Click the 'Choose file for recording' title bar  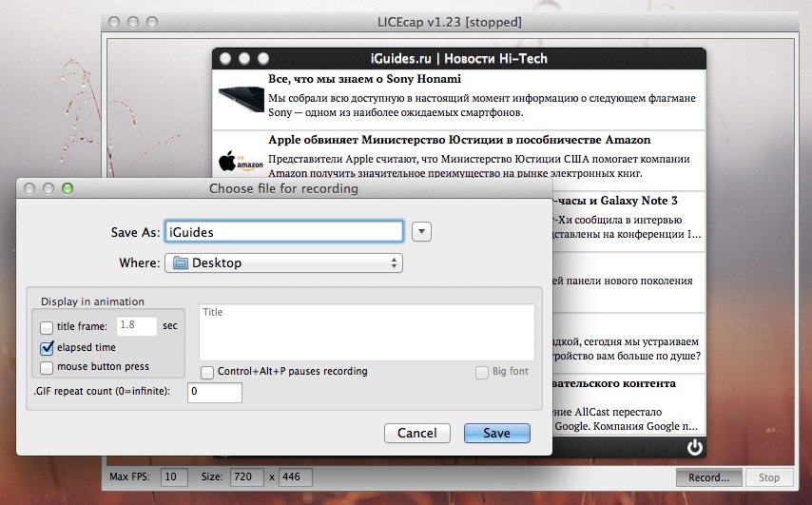click(x=283, y=188)
